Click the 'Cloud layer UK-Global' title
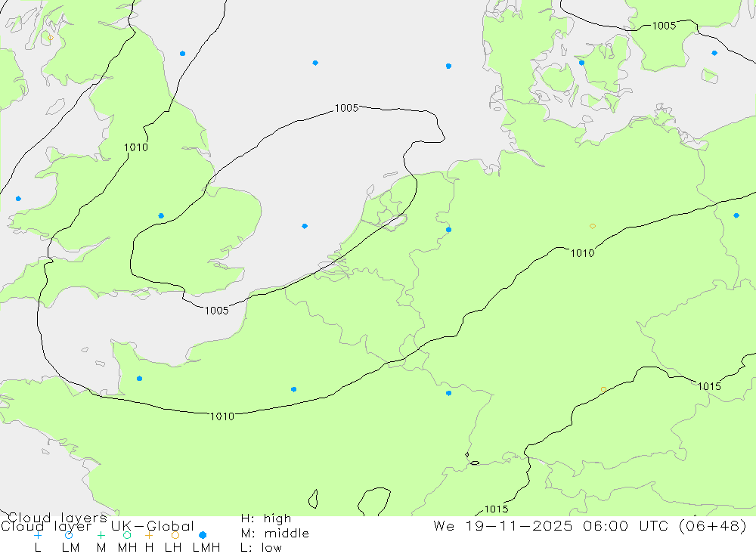The image size is (756, 554). click(x=98, y=526)
